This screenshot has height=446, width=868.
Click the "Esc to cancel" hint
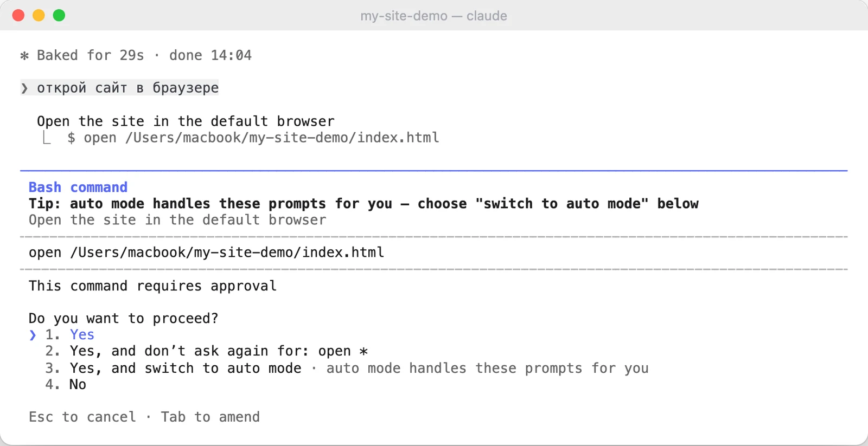point(82,417)
